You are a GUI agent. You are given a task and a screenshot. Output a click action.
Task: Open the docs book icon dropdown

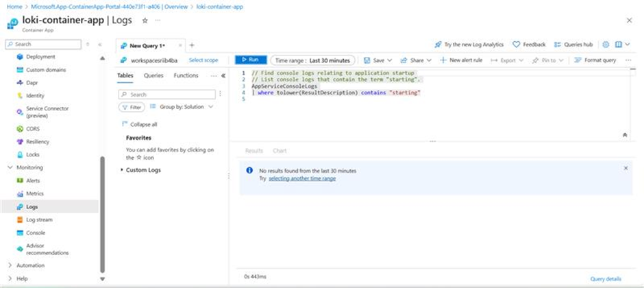[x=622, y=45]
